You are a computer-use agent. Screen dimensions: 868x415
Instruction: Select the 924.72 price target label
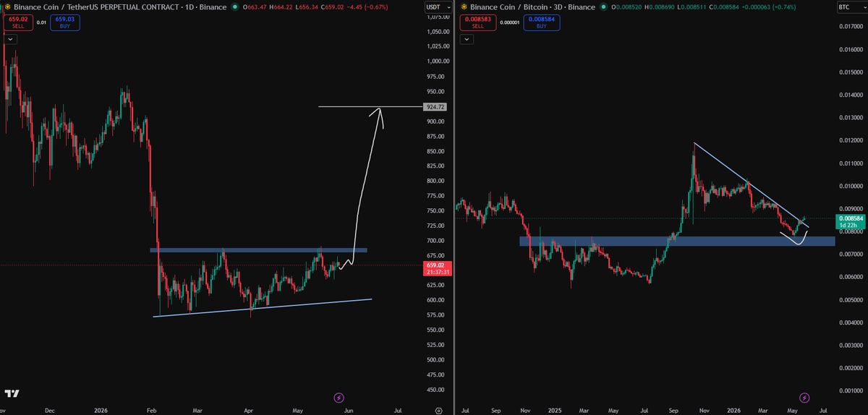pyautogui.click(x=436, y=107)
